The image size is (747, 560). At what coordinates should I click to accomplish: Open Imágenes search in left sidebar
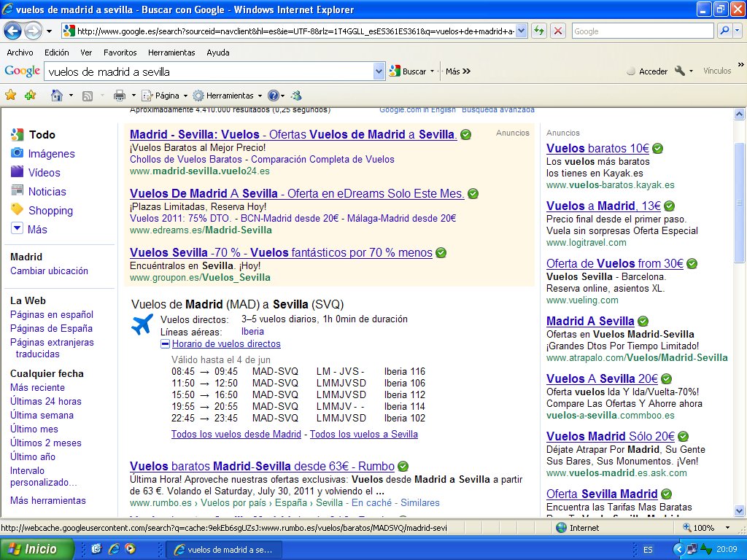pyautogui.click(x=51, y=154)
